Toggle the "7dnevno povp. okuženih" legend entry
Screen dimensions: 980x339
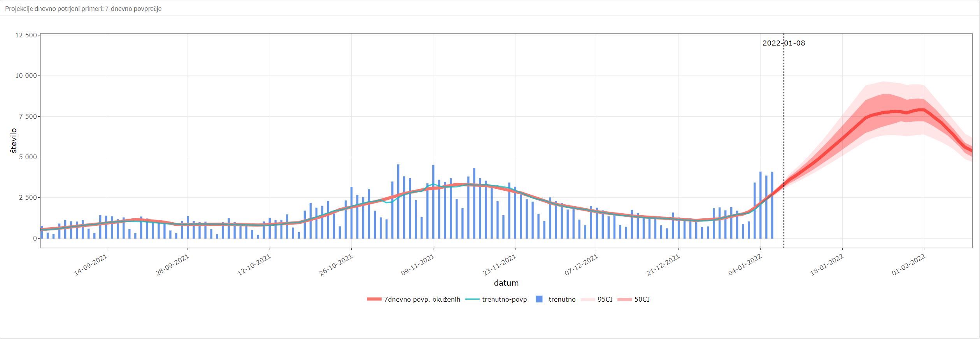422,299
